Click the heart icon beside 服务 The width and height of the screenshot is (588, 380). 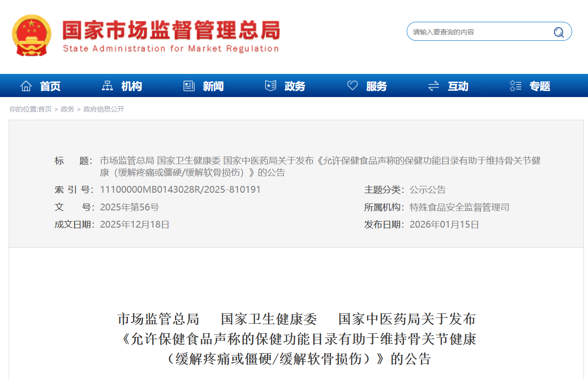[352, 85]
